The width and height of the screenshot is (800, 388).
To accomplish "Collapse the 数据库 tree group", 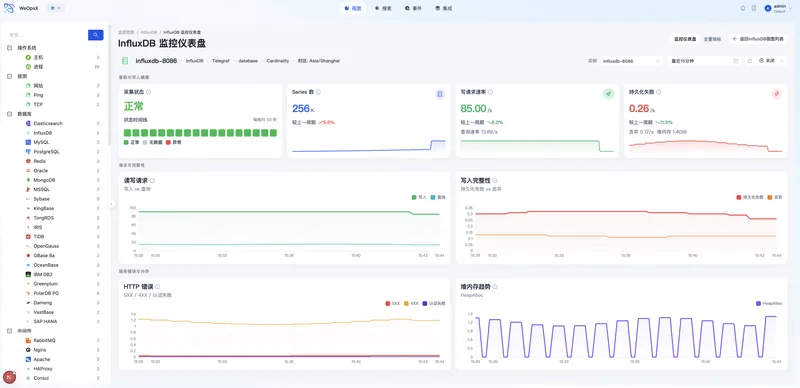I will [9, 114].
